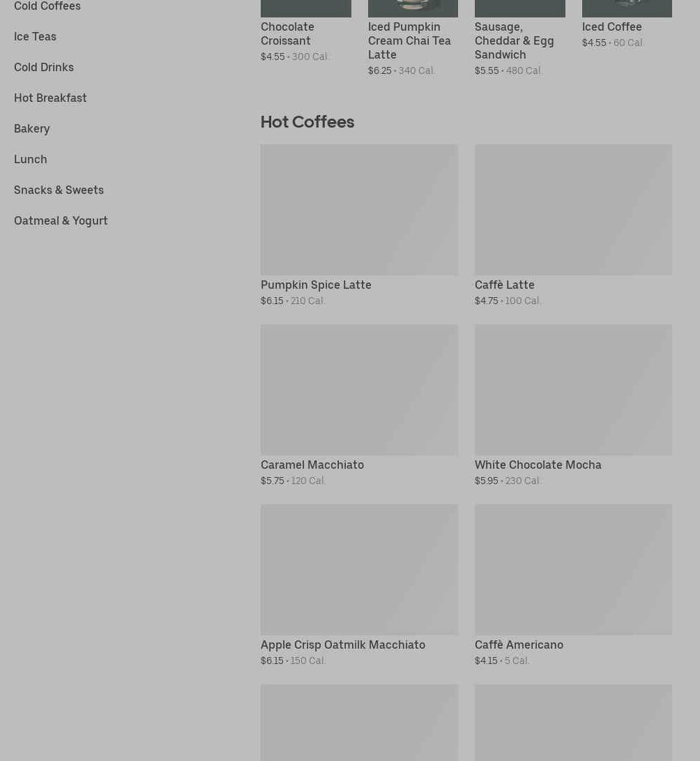The image size is (700, 761).
Task: Open Iced Pumpkin Cream Chai Tea Latte
Action: tap(409, 40)
